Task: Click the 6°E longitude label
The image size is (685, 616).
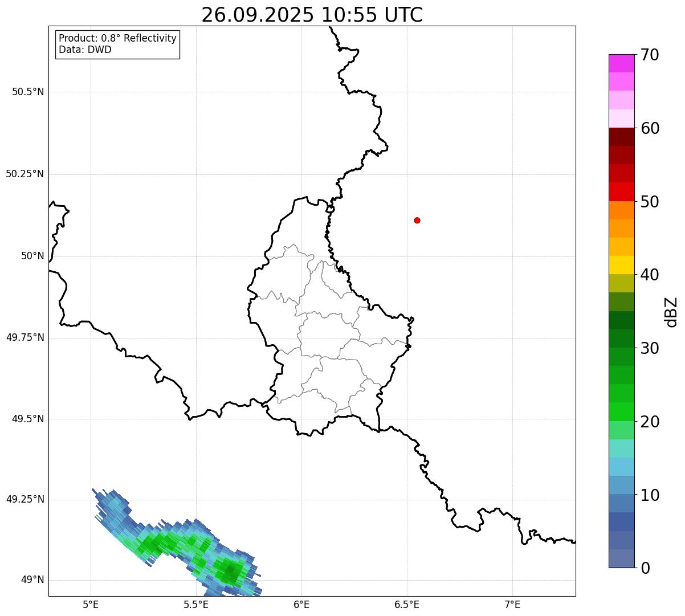Action: click(301, 604)
